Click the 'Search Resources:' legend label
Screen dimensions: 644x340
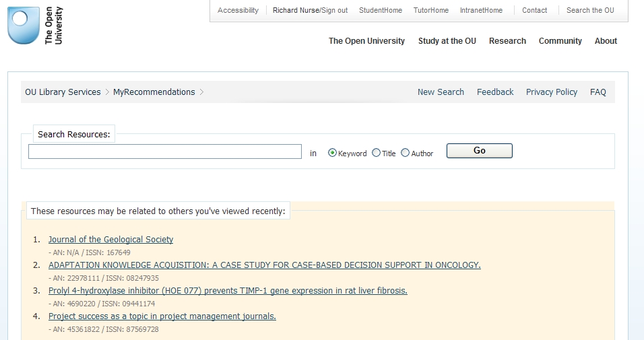(74, 134)
